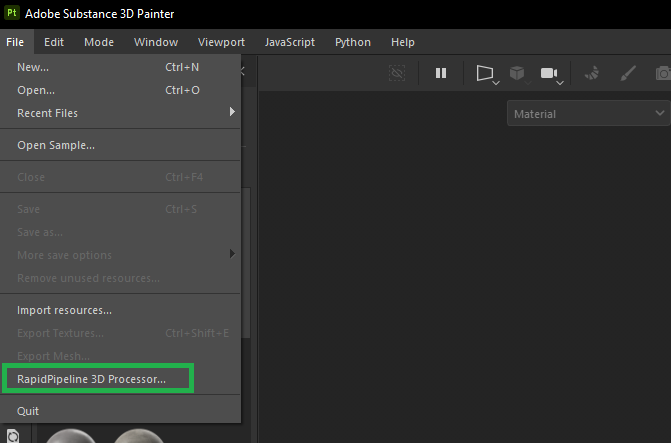Select Open Sample... menu entry

click(120, 145)
